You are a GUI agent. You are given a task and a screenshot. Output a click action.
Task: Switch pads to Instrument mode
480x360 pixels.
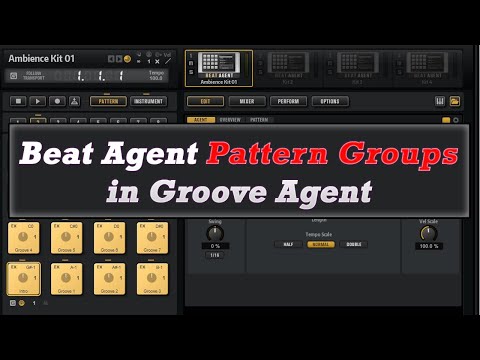[x=148, y=101]
